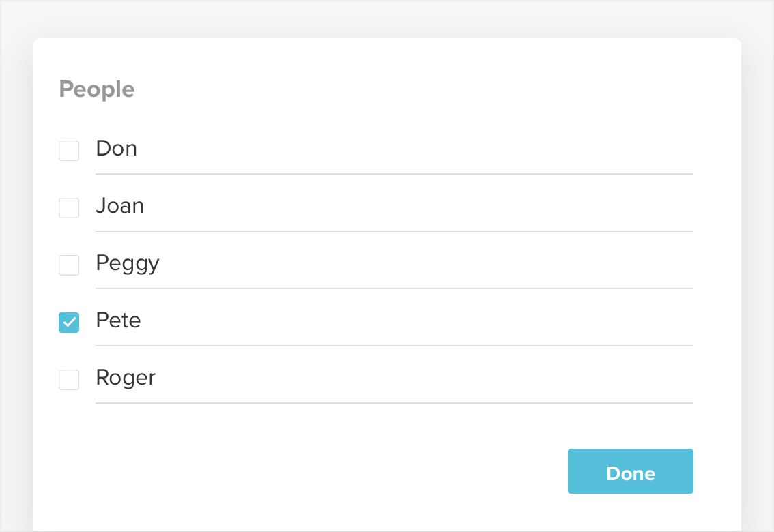Click the separator line under Pete
The width and height of the screenshot is (774, 532).
394,346
